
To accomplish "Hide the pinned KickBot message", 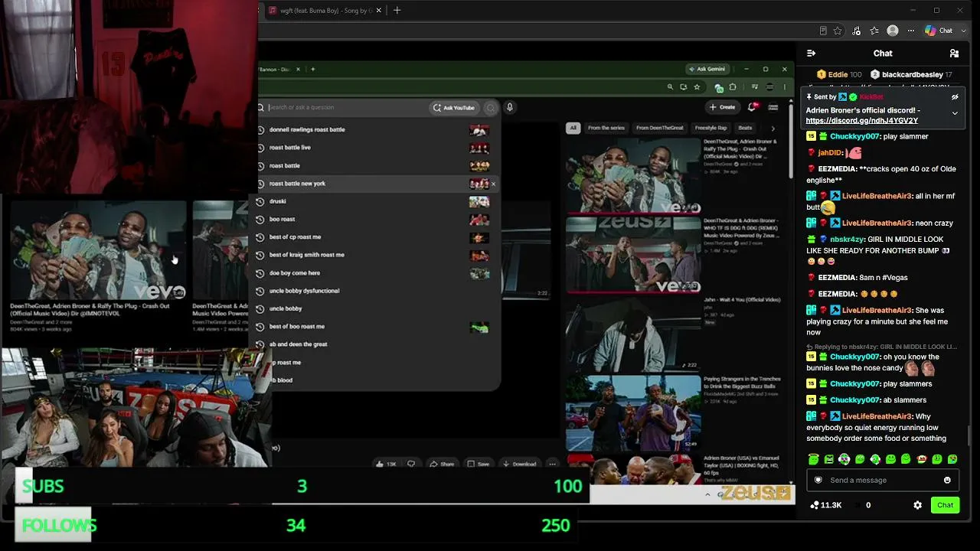I will tap(955, 97).
